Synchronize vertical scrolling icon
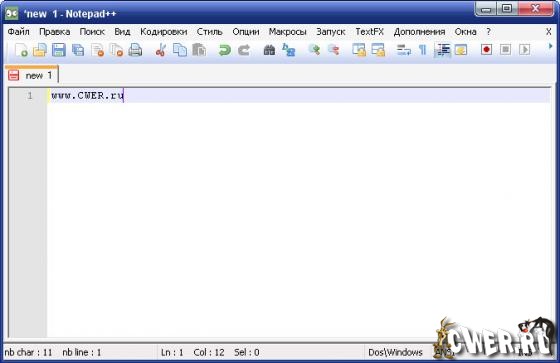This screenshot has width=560, height=363. point(359,50)
